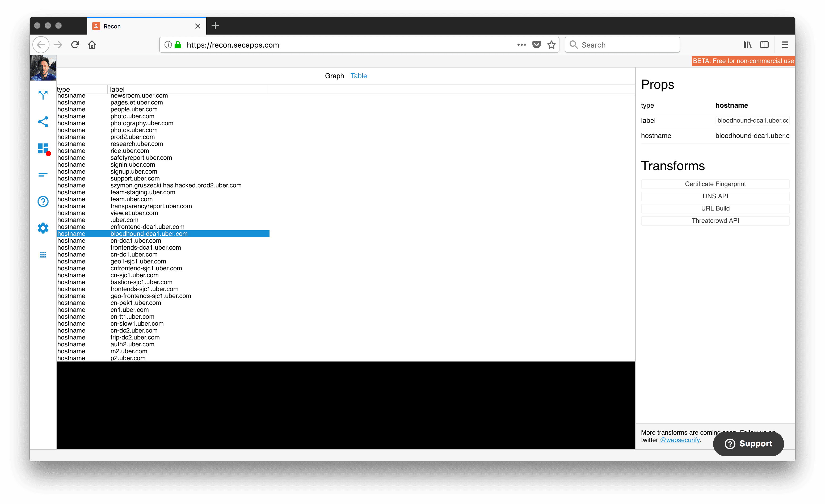This screenshot has height=504, width=825.
Task: Select row research.uber.com
Action: (163, 144)
